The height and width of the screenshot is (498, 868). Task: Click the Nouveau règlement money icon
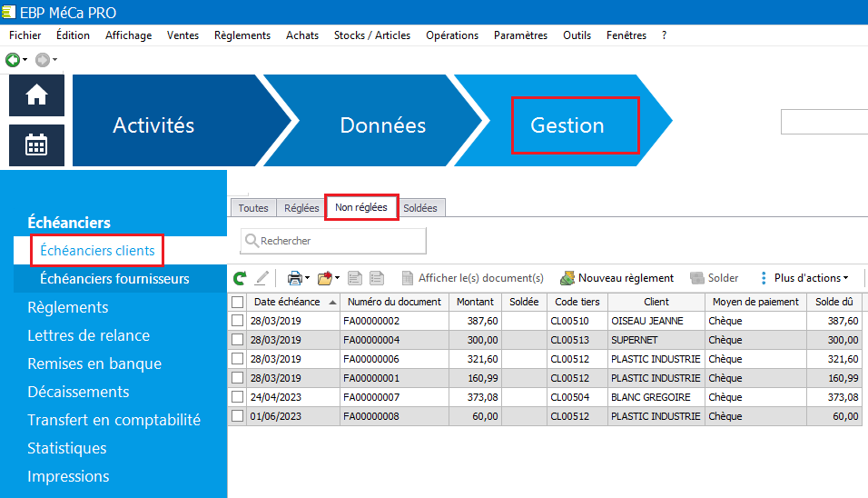coord(568,278)
